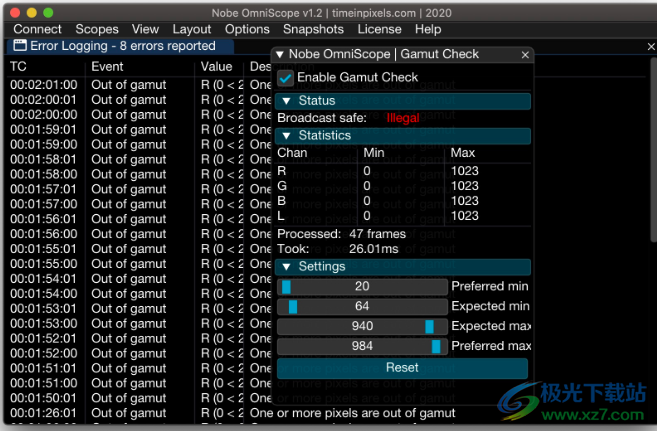Click the Max column header in Statistics
Viewport: 657px width, 431px height.
click(463, 153)
